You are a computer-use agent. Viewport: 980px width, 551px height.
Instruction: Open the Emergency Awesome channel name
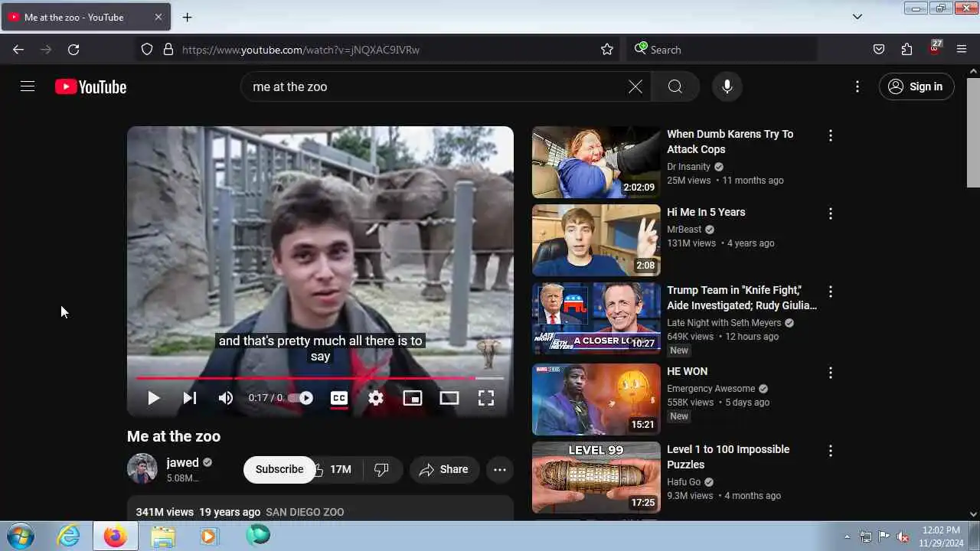coord(710,389)
